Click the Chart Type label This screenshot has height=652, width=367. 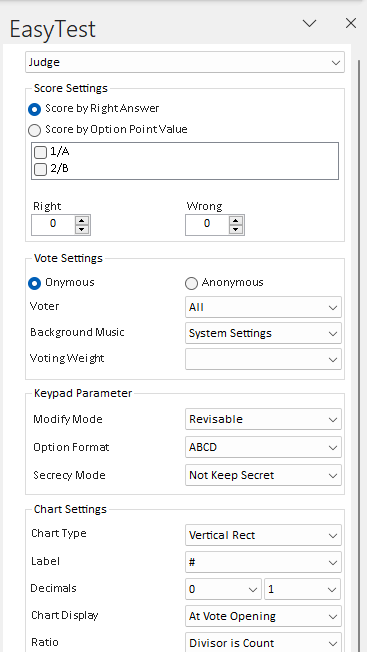(59, 533)
